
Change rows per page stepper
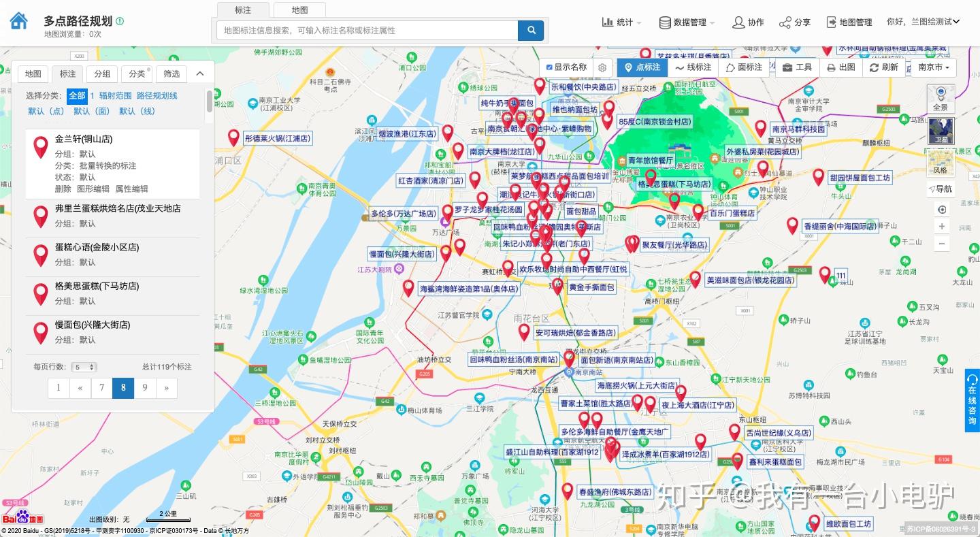click(x=85, y=367)
